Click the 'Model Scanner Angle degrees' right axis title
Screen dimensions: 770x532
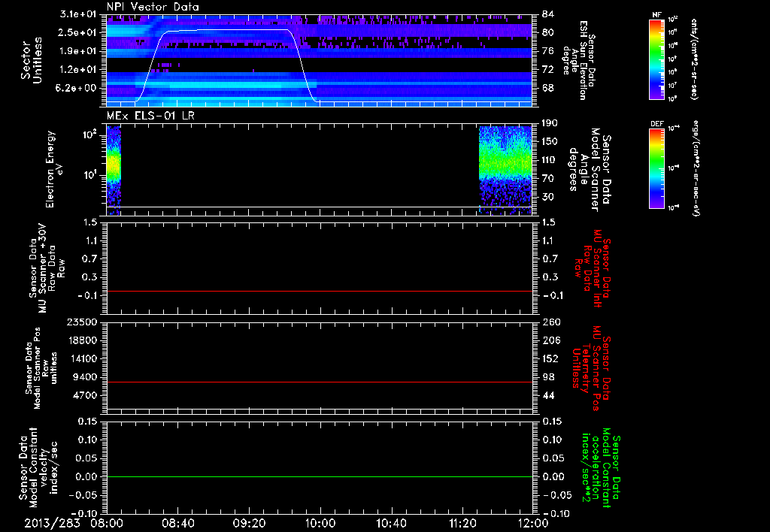pos(589,170)
